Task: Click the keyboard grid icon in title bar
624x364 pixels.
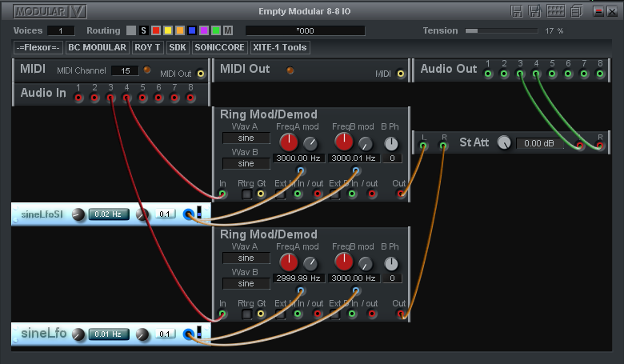Action: 556,11
